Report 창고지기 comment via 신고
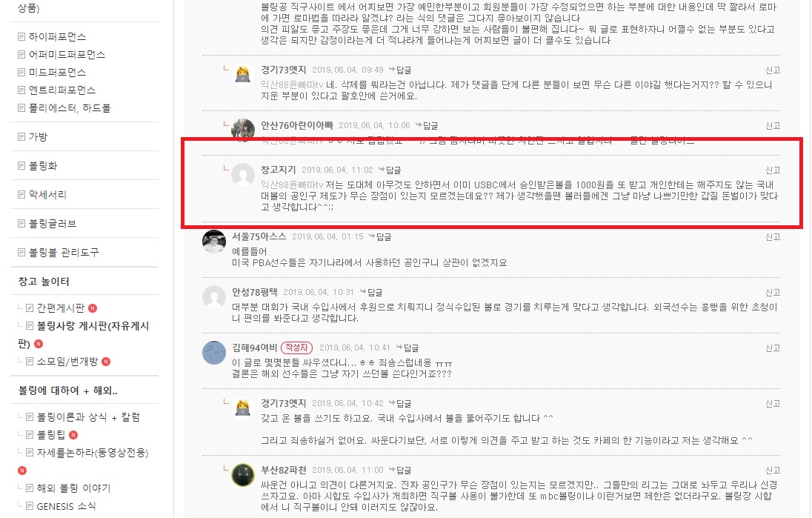Image resolution: width=812 pixels, height=518 pixels. (x=773, y=170)
